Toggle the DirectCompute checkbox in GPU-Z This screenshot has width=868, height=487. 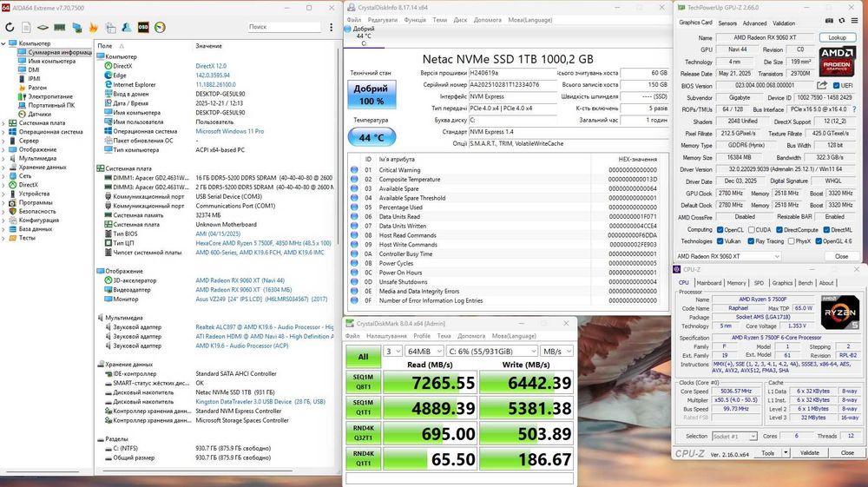779,230
